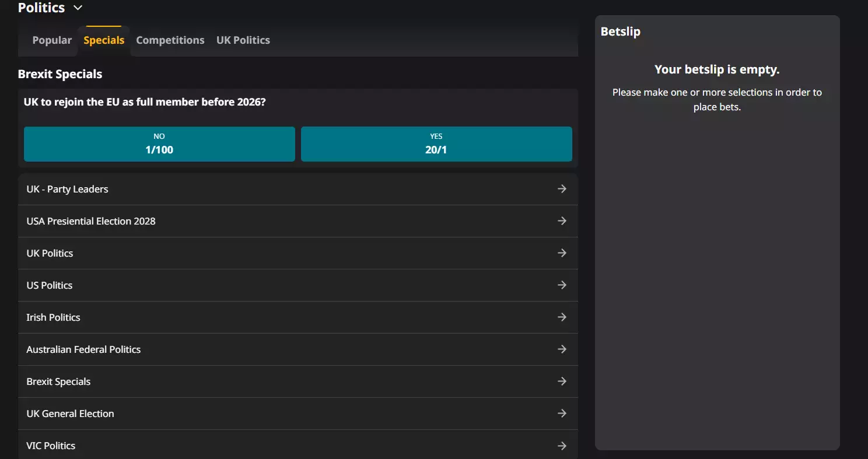This screenshot has width=868, height=459.
Task: Open the Popular tab
Action: (52, 40)
